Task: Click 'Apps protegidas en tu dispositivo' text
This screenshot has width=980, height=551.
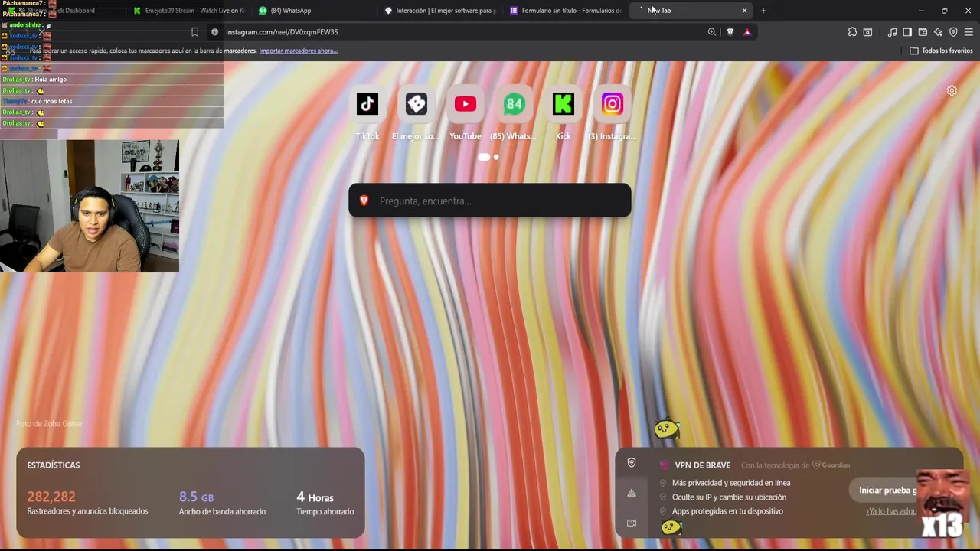Action: click(x=727, y=511)
